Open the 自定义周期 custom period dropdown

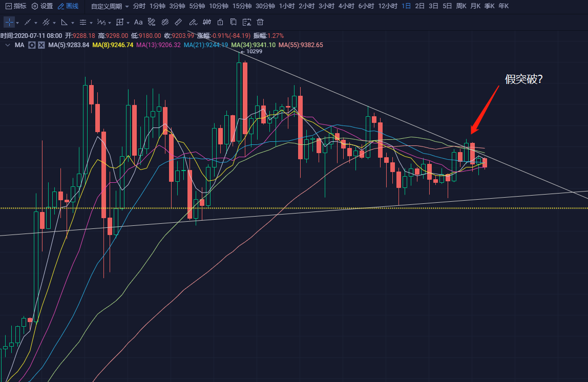[110, 6]
